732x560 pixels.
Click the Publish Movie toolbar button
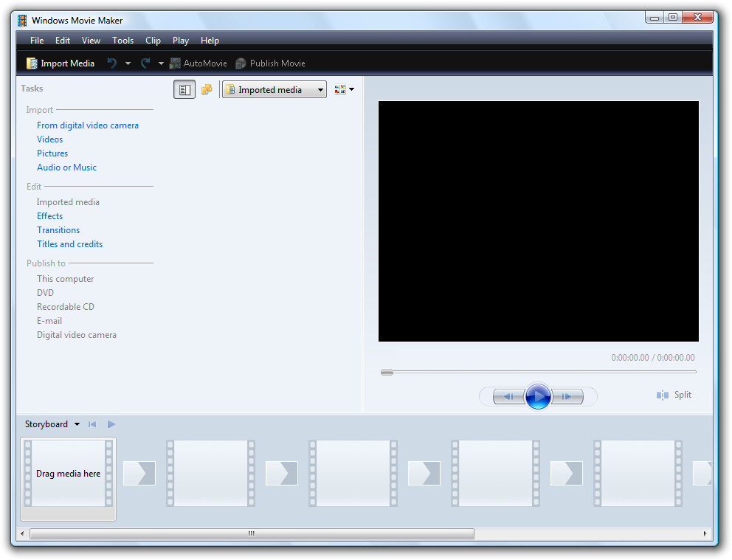click(x=270, y=63)
